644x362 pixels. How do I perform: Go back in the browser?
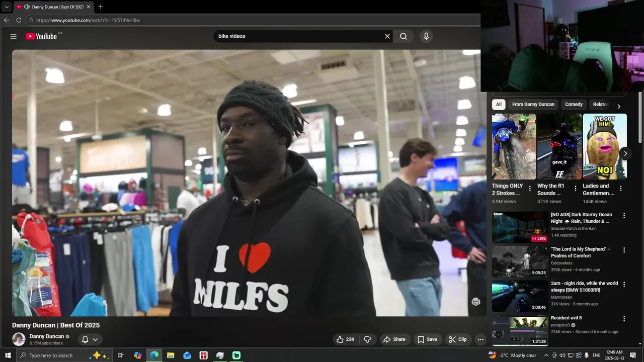click(7, 20)
